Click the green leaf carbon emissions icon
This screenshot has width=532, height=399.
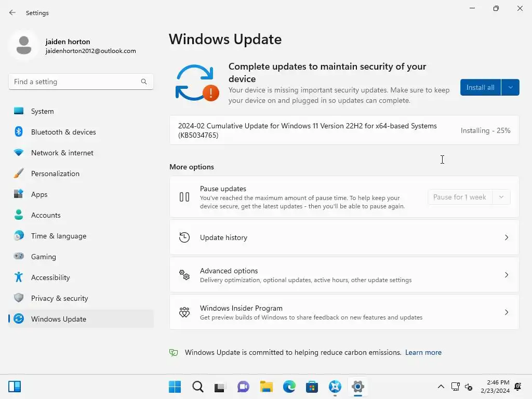click(x=174, y=353)
